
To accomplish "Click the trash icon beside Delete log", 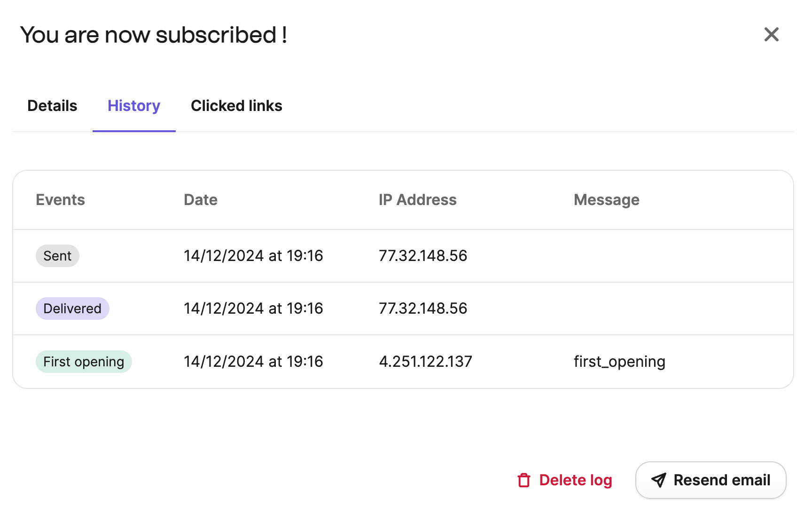I will [x=524, y=480].
